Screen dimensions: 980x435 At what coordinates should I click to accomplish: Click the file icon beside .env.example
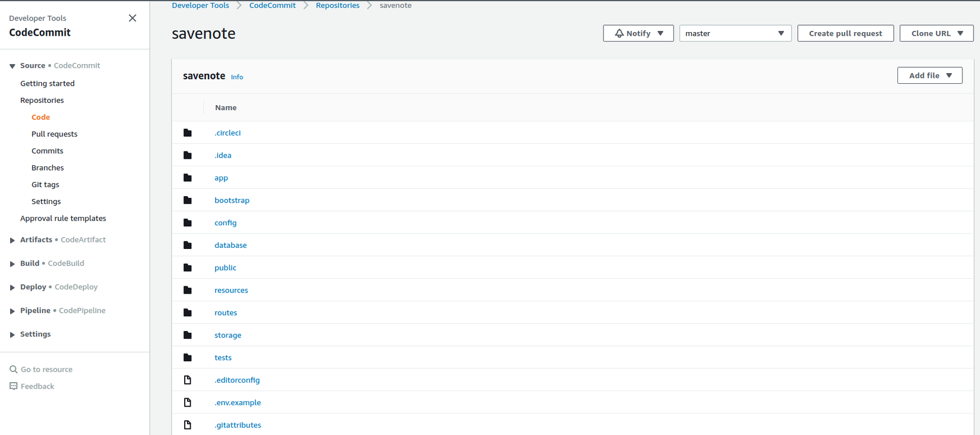tap(188, 402)
